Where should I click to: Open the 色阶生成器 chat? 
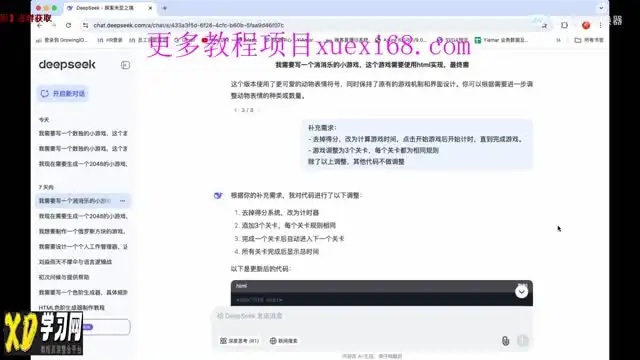tap(83, 293)
